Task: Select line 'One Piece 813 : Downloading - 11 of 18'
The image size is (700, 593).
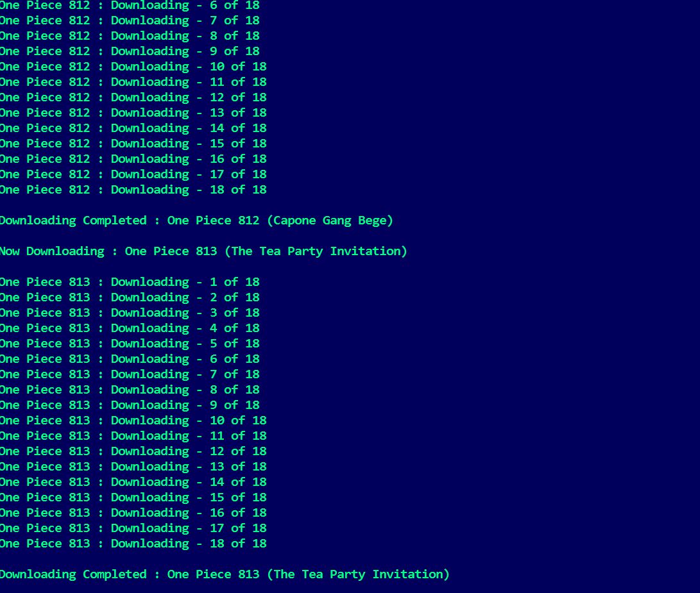Action: 133,436
